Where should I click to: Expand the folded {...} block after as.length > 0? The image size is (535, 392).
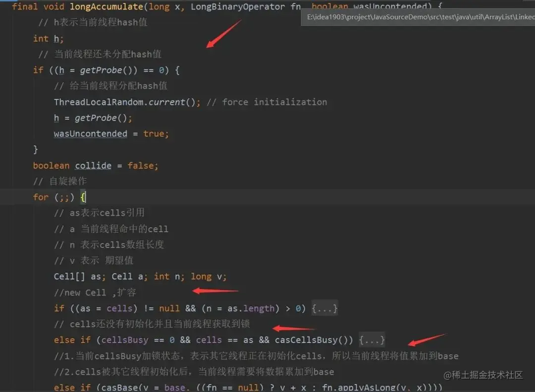coord(324,308)
